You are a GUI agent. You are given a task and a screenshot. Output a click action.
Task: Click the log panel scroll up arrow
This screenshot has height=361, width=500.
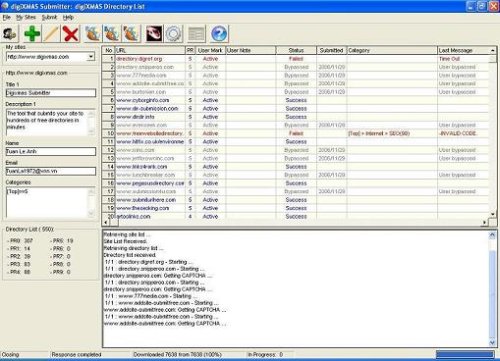point(492,235)
